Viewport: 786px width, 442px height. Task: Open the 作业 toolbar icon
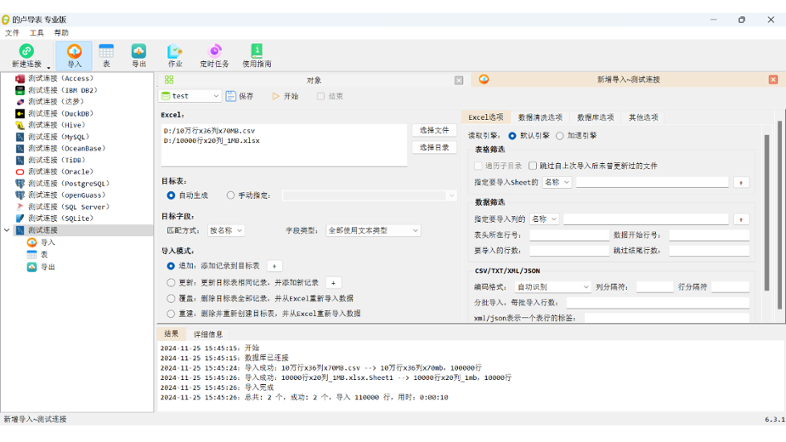[175, 51]
